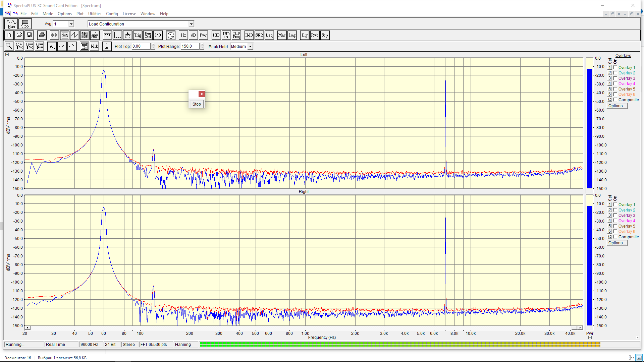Enable Overlay 3 in Right panel
Screen dimensions: 644x362
tap(615, 215)
